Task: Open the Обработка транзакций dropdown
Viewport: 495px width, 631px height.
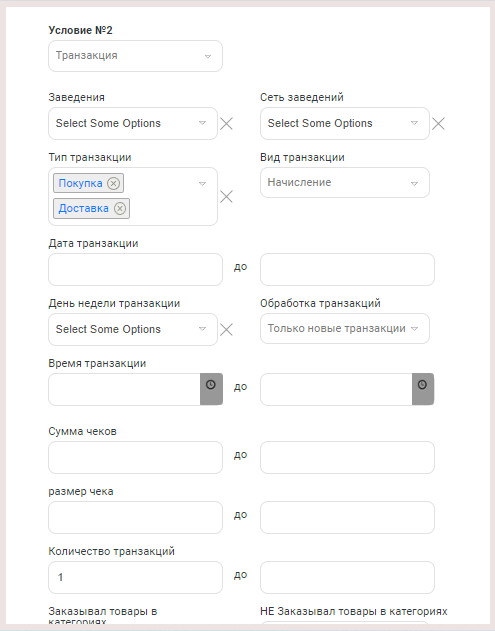Action: coord(345,329)
